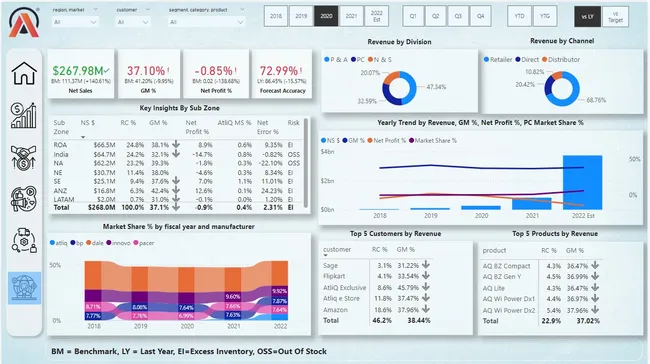Open the Sales handshake icon
650x364 pixels.
(24, 158)
